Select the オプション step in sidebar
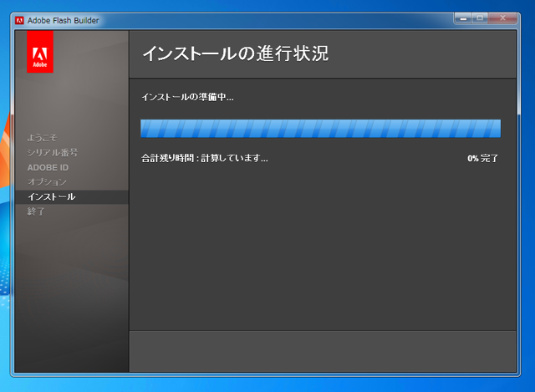This screenshot has height=392, width=535. tap(47, 182)
